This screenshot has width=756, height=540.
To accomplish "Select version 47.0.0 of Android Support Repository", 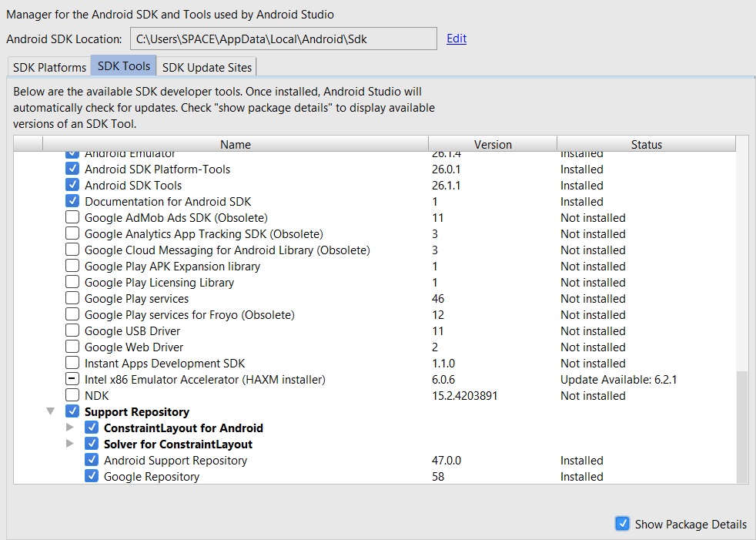I will (x=447, y=461).
